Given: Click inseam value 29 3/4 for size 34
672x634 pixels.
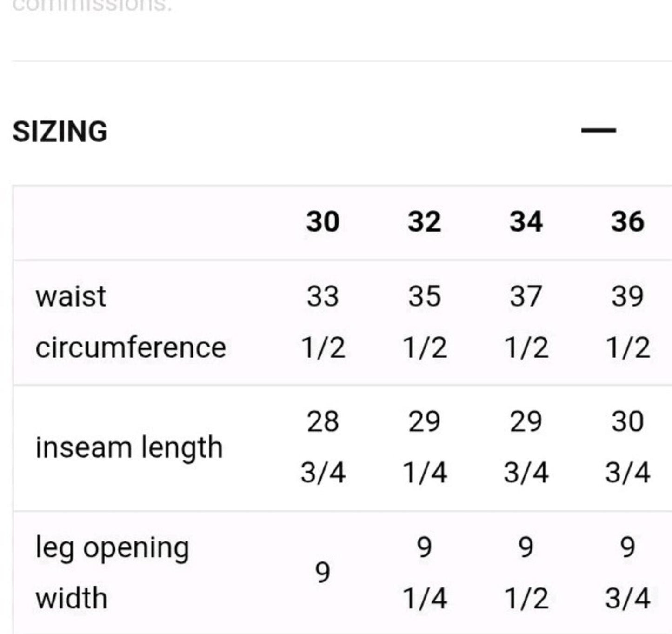Looking at the screenshot, I should 526,447.
